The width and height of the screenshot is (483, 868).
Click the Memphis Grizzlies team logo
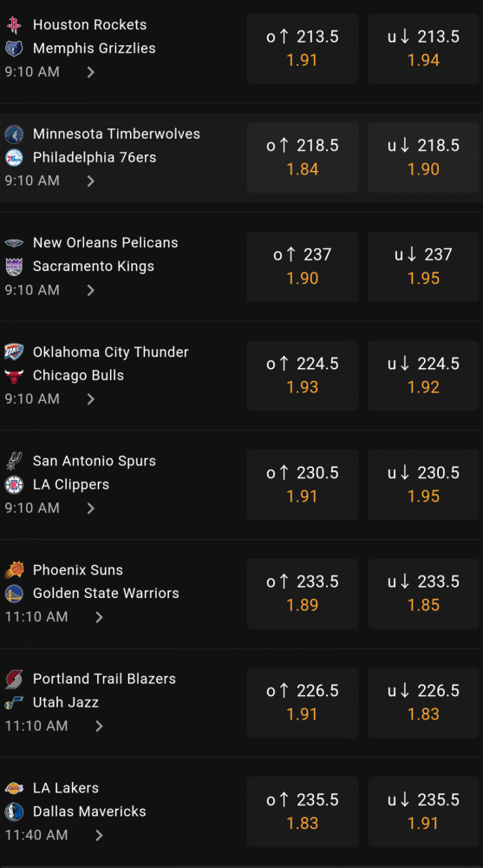coord(14,48)
